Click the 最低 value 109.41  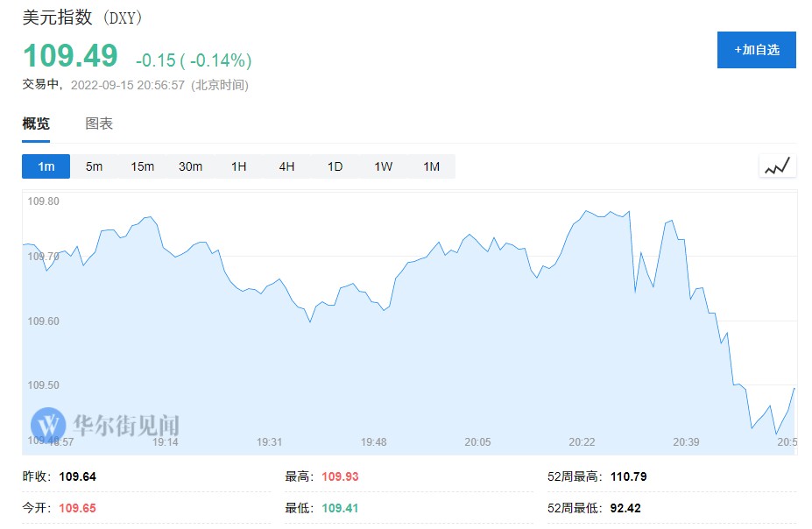340,508
